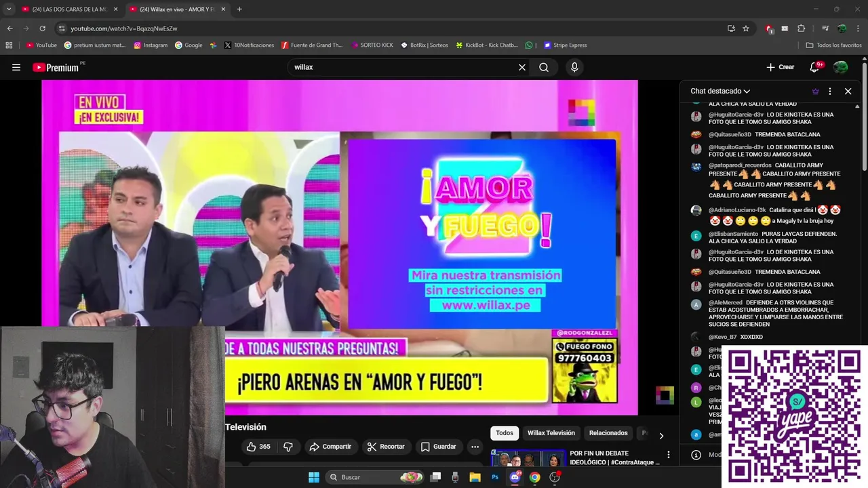View site information icon in address bar

click(x=62, y=28)
